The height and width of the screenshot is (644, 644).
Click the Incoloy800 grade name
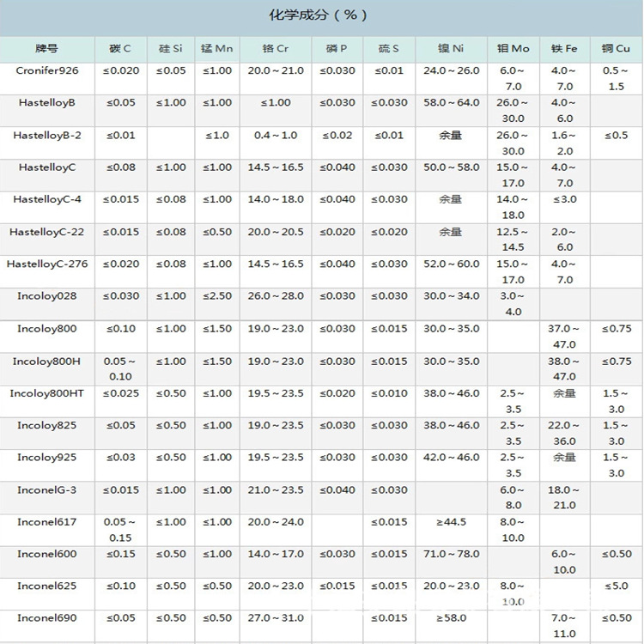click(47, 329)
